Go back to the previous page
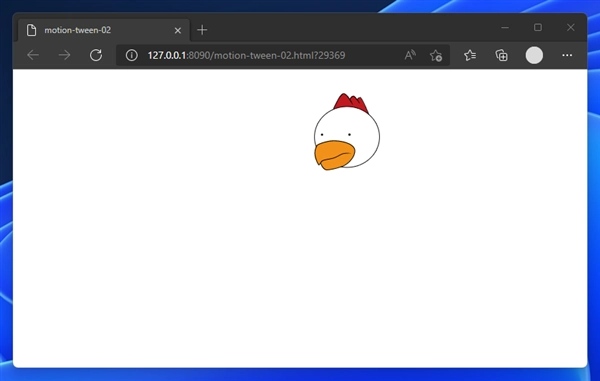This screenshot has height=381, width=600. pos(33,55)
